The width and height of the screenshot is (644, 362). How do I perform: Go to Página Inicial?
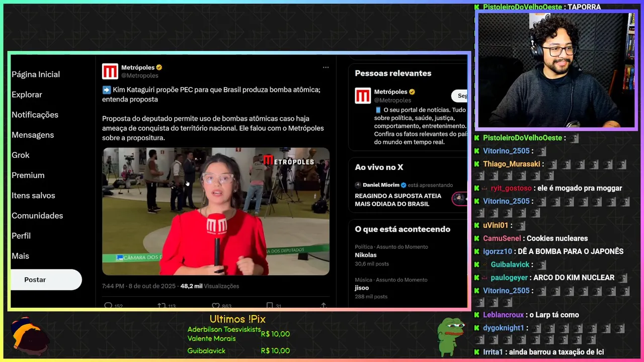point(36,74)
